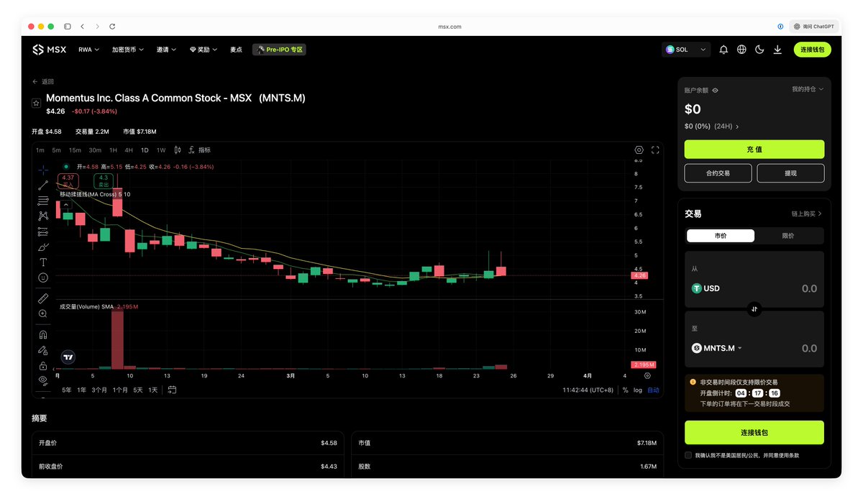Toggle lock all drawings
This screenshot has height=504, width=863.
(x=43, y=365)
